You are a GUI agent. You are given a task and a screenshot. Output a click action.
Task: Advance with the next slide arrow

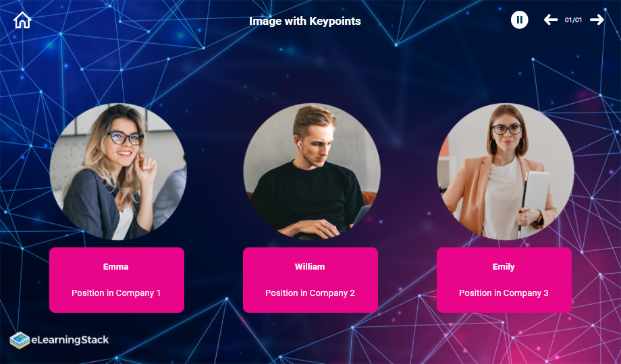pos(597,20)
